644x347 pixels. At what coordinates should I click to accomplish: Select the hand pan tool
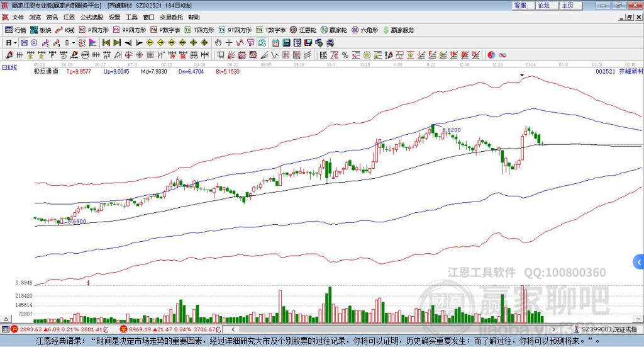(x=218, y=43)
